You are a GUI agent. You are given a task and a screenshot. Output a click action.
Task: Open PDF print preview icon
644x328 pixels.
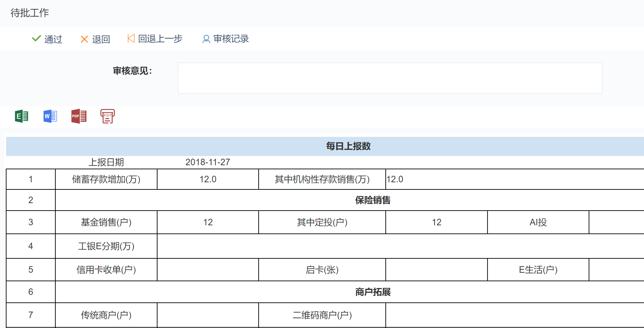[x=108, y=116]
